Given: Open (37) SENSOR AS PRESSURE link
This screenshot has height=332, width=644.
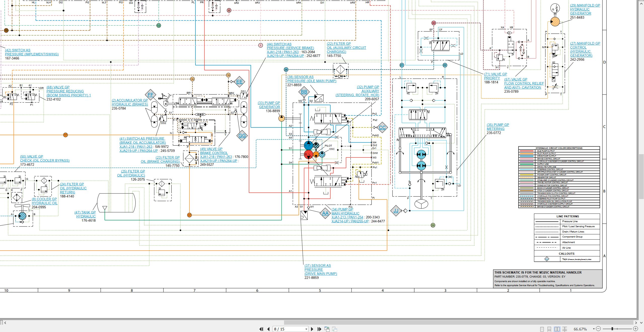Looking at the screenshot, I should coord(320,270).
